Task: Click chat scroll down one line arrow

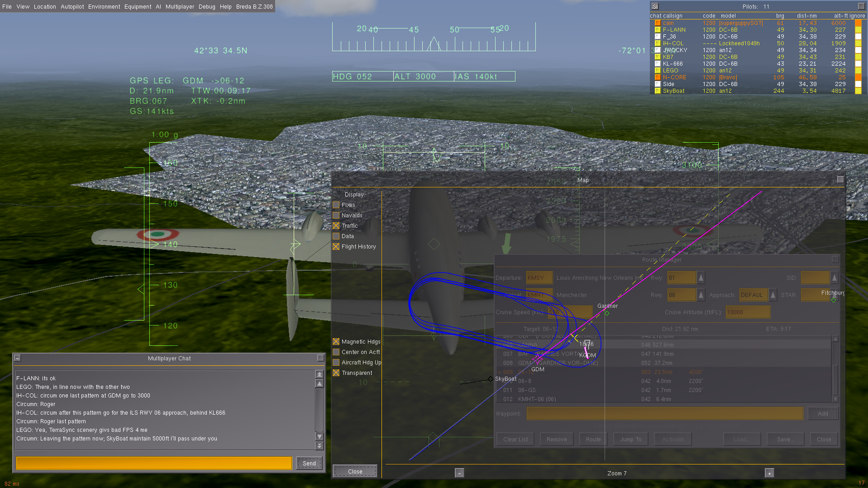Action: click(x=320, y=437)
